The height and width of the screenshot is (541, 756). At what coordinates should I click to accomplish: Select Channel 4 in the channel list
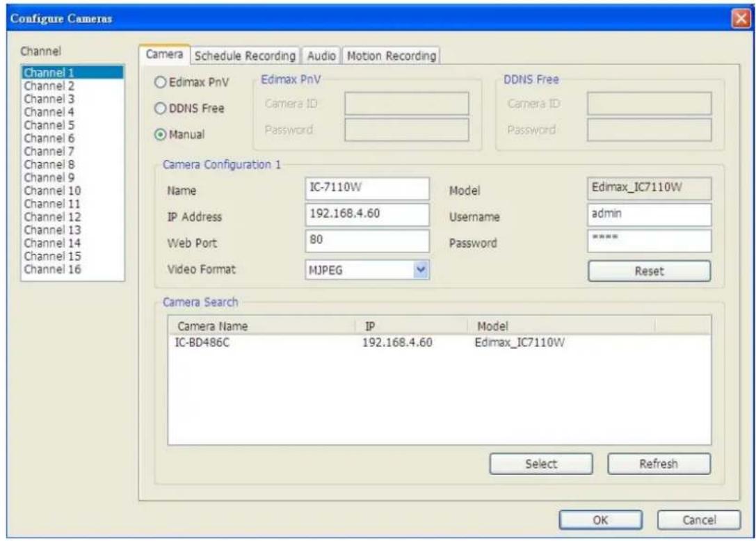[x=73, y=112]
